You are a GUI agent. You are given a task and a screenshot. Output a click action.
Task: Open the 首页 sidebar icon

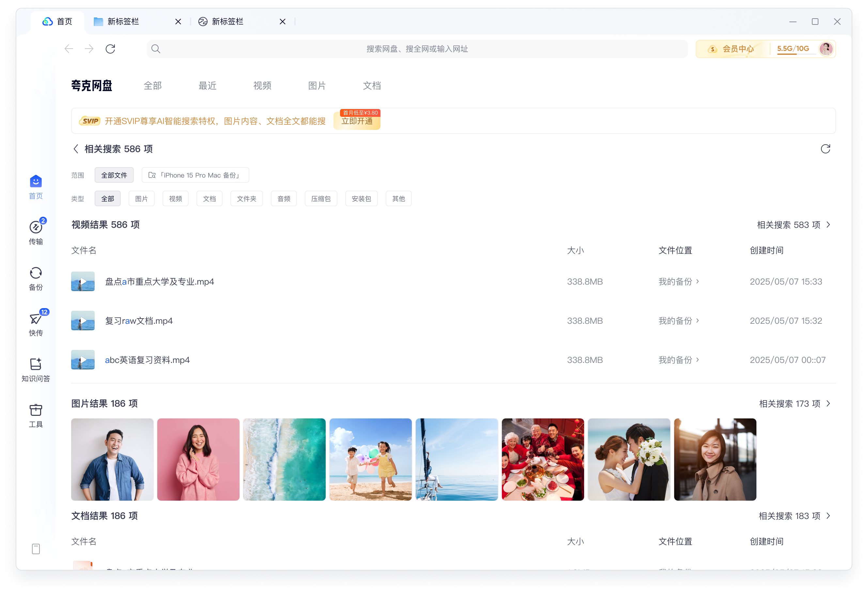[x=36, y=187]
